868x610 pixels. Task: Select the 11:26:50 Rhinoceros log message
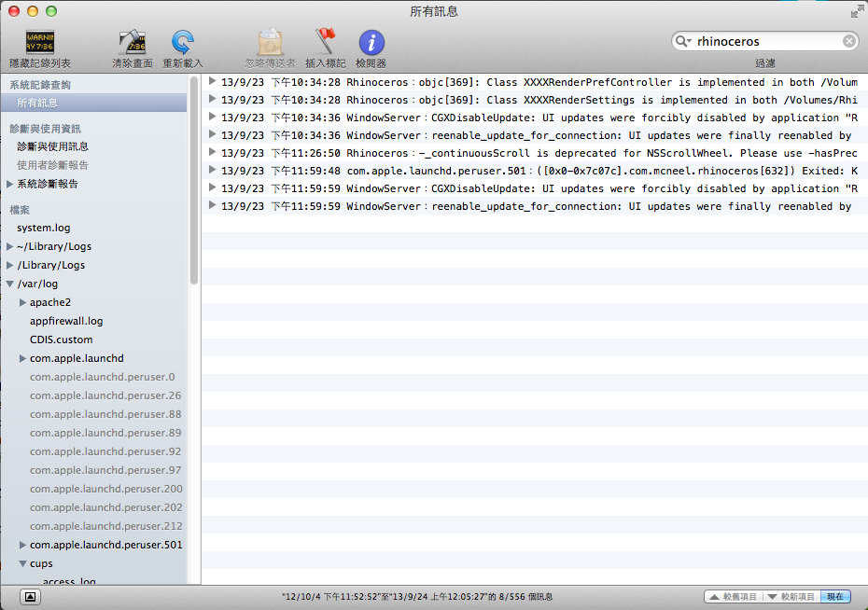click(535, 153)
